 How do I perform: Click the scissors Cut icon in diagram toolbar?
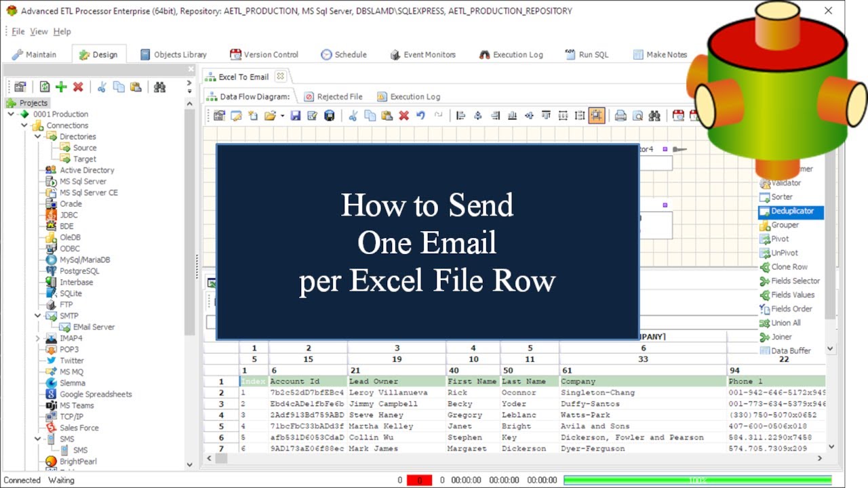click(353, 116)
